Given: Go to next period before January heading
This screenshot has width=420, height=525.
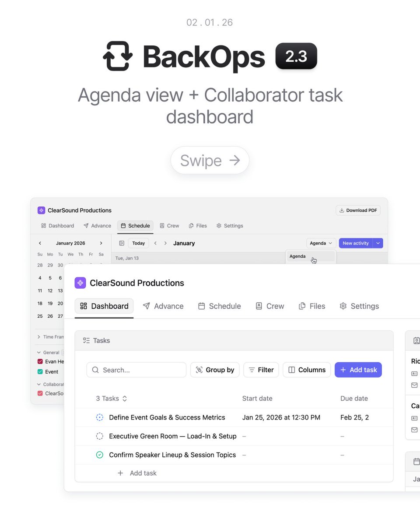Looking at the screenshot, I should pyautogui.click(x=165, y=243).
